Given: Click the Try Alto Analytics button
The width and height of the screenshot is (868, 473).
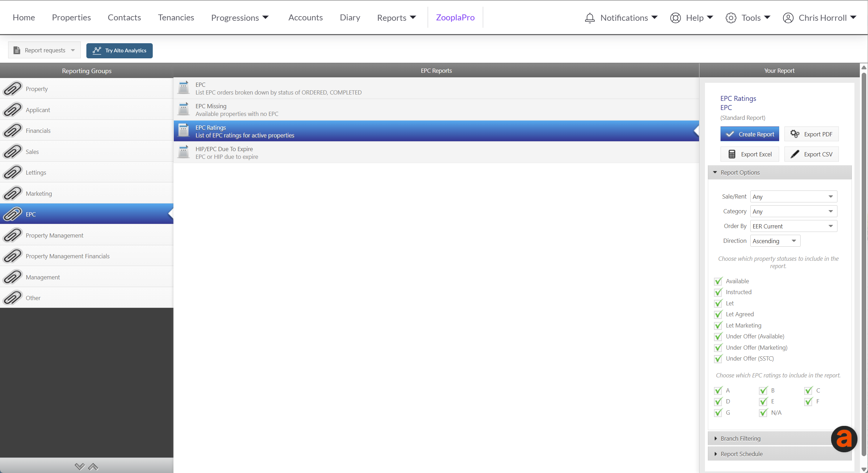Looking at the screenshot, I should pos(119,50).
